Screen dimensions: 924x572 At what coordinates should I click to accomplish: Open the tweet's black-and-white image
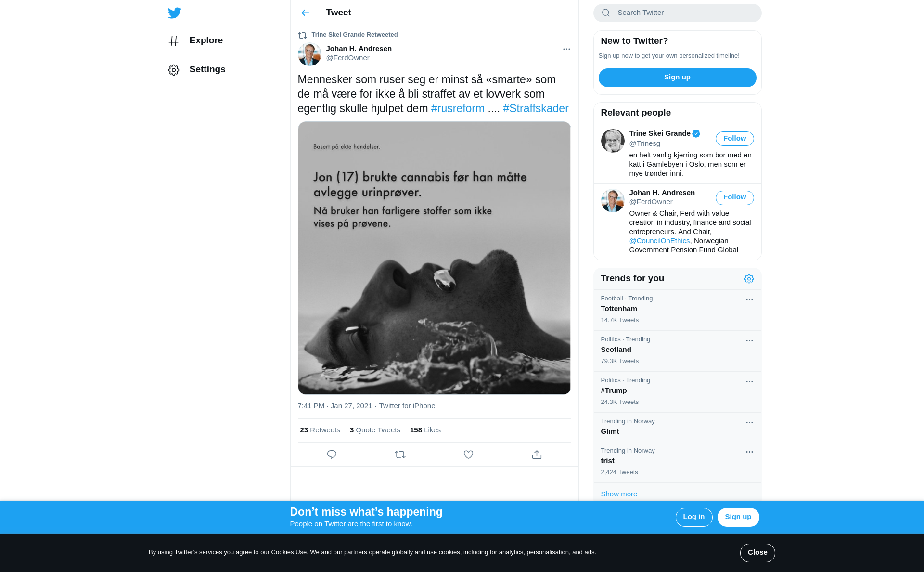click(434, 258)
